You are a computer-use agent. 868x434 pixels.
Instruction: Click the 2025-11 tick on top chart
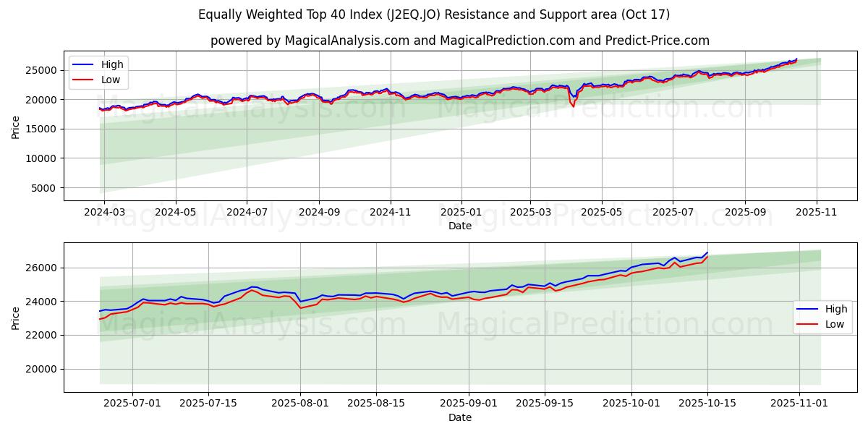[817, 213]
